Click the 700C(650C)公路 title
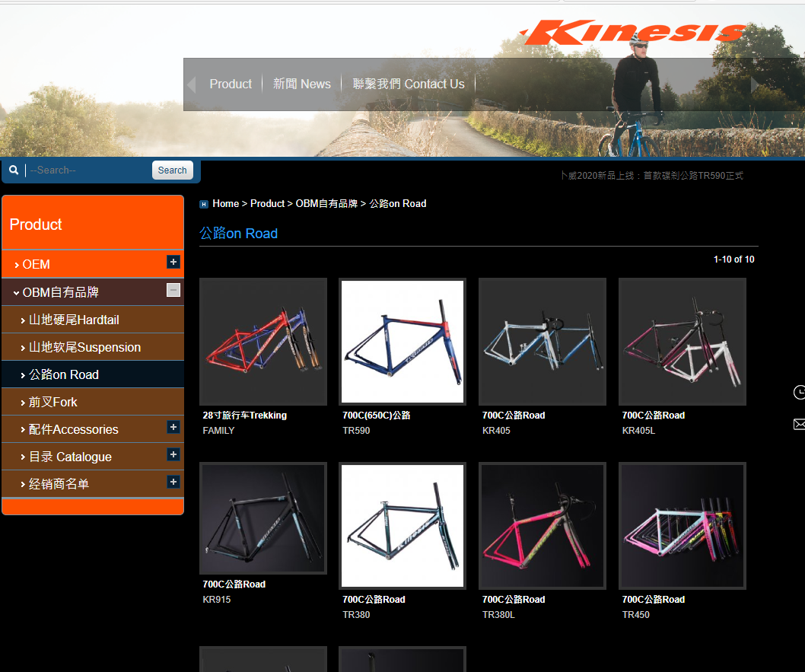The width and height of the screenshot is (805, 672). 377,416
